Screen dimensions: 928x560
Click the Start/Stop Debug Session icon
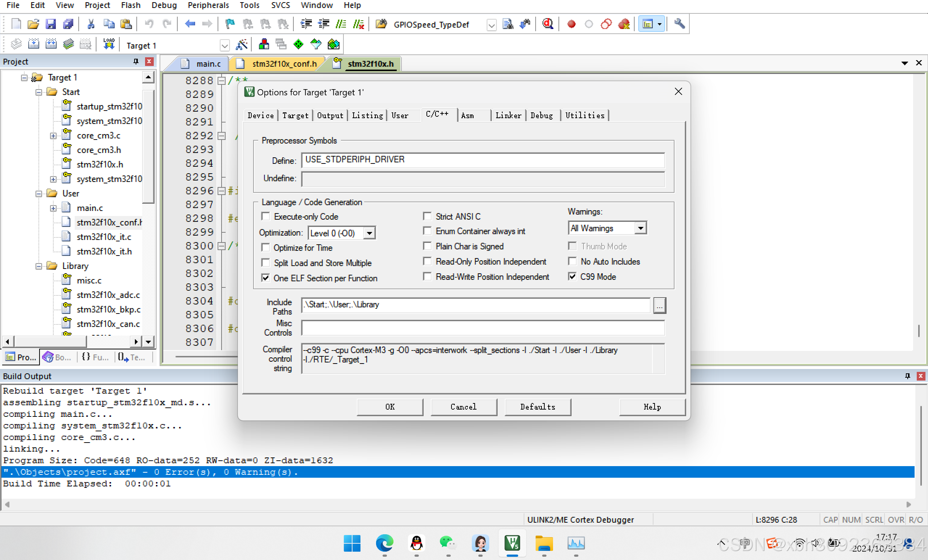click(547, 24)
